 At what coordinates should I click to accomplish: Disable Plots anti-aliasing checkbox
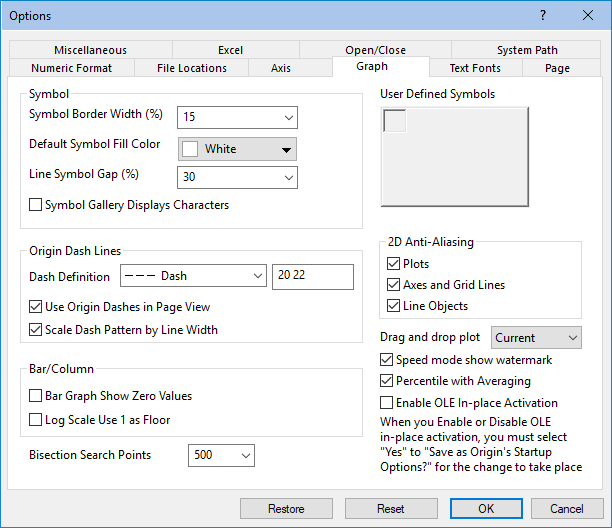[393, 265]
